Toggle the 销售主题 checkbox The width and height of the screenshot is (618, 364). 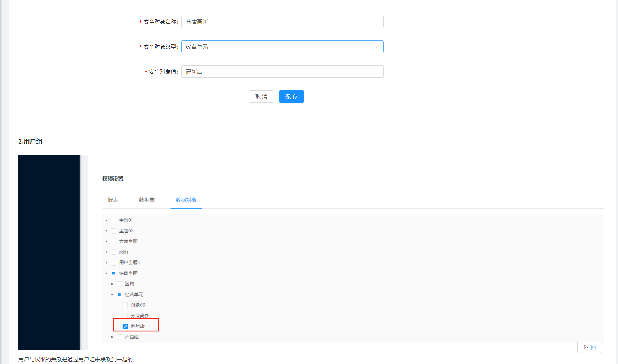[x=113, y=273]
